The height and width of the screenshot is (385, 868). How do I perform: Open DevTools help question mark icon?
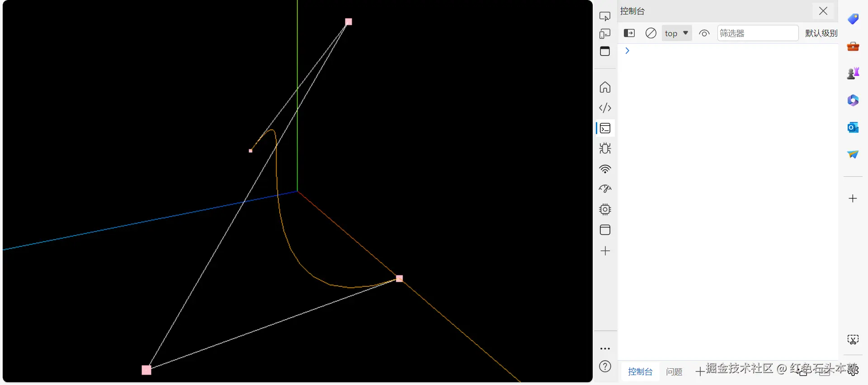pos(605,366)
